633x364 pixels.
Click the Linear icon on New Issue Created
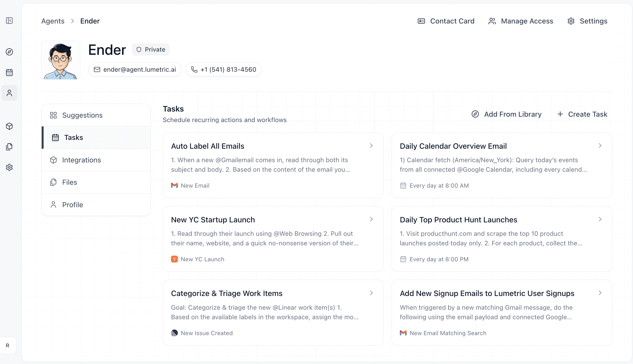174,333
